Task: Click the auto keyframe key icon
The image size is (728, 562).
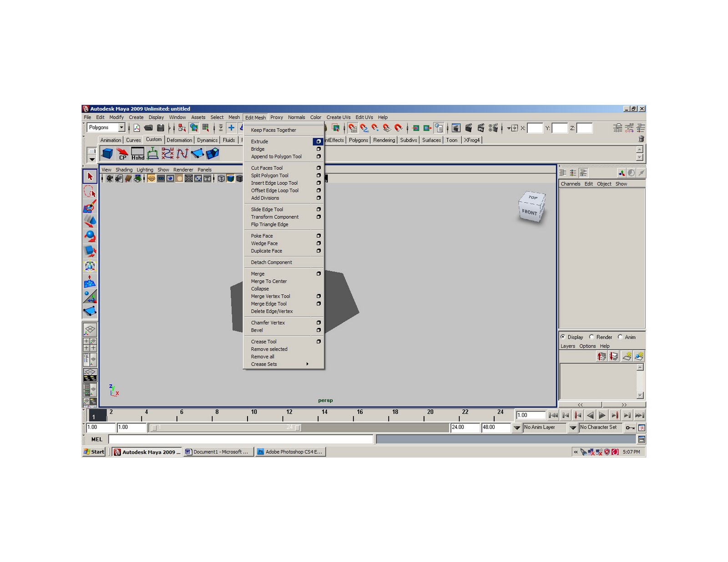Action: click(x=630, y=428)
